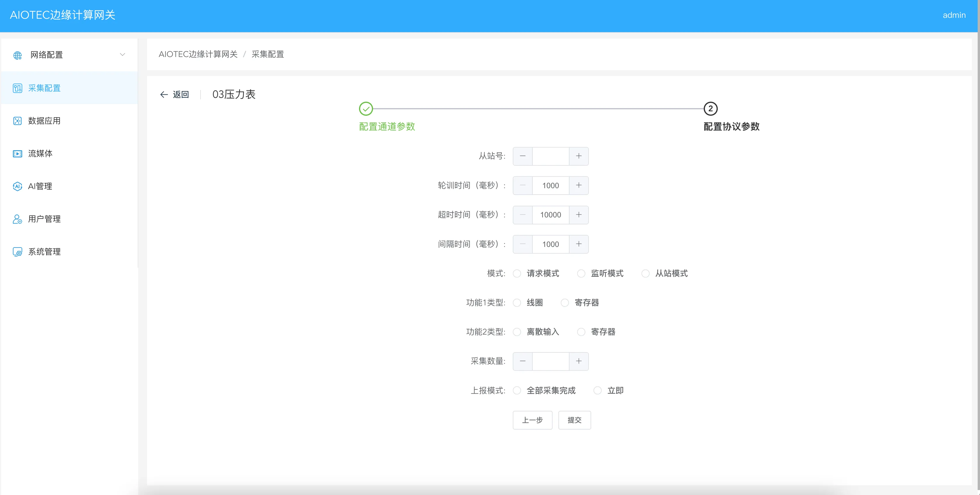Select 立即 for 上报模式
Screen dimensions: 980x495
pyautogui.click(x=597, y=390)
